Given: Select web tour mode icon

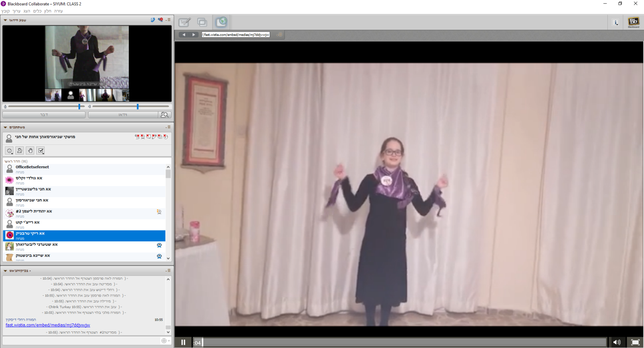Looking at the screenshot, I should pyautogui.click(x=221, y=22).
